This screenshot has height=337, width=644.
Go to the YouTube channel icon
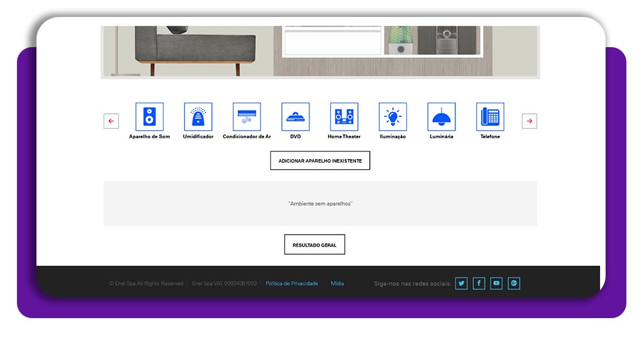click(496, 284)
